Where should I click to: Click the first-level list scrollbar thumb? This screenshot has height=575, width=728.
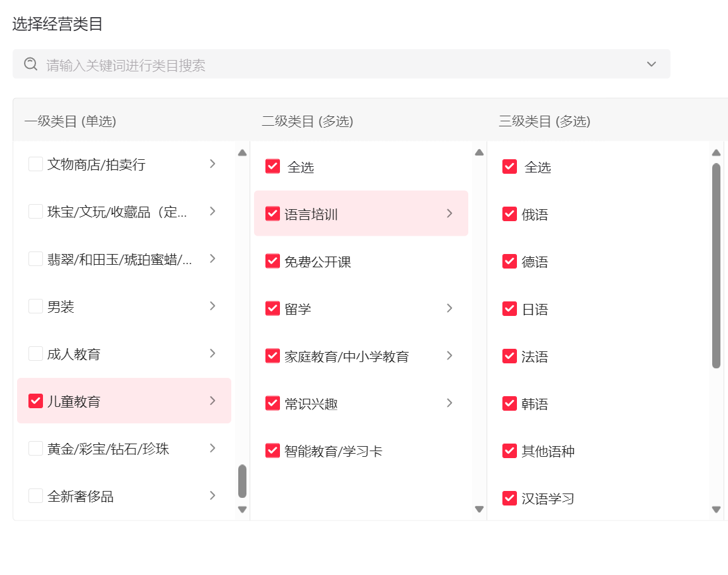pyautogui.click(x=242, y=481)
